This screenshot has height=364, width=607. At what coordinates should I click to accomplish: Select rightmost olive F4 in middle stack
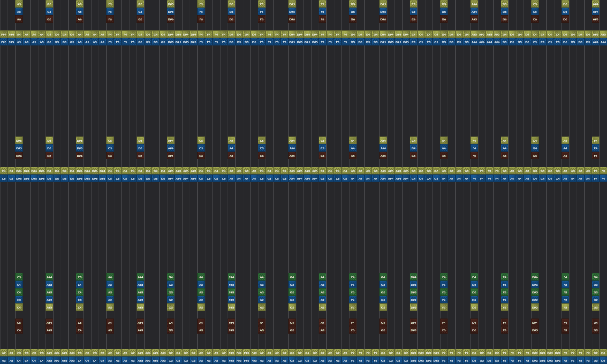596,140
